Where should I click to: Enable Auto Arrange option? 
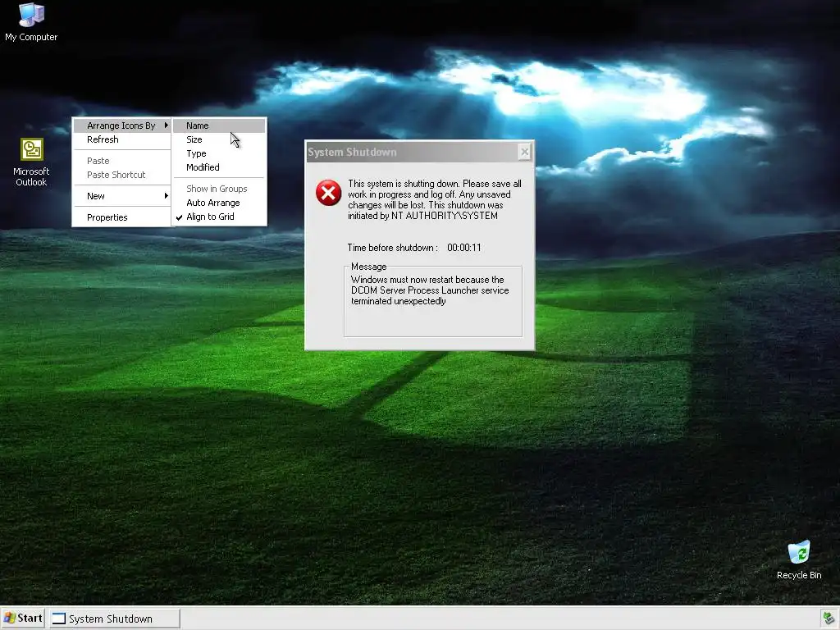[x=219, y=203]
